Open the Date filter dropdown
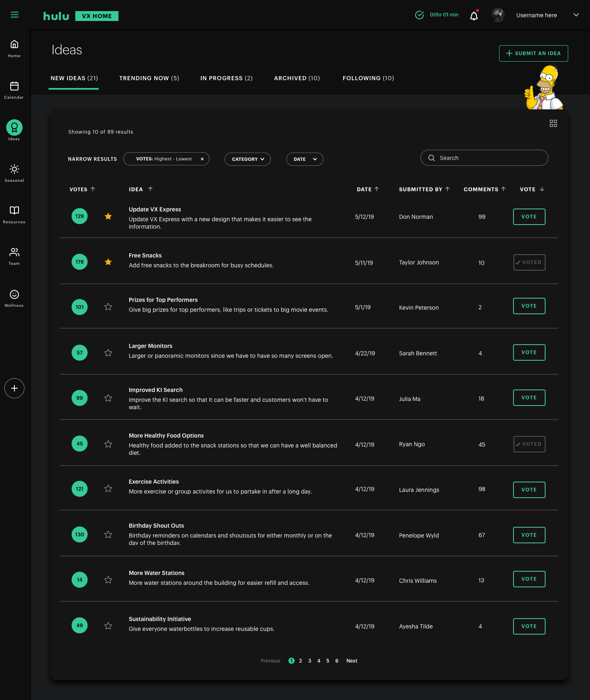Viewport: 590px width, 700px height. [305, 159]
